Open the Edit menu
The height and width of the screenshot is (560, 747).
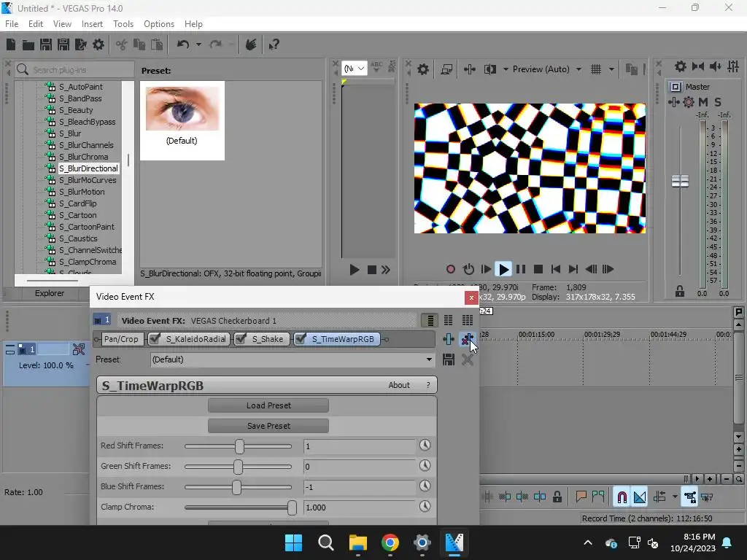point(36,24)
